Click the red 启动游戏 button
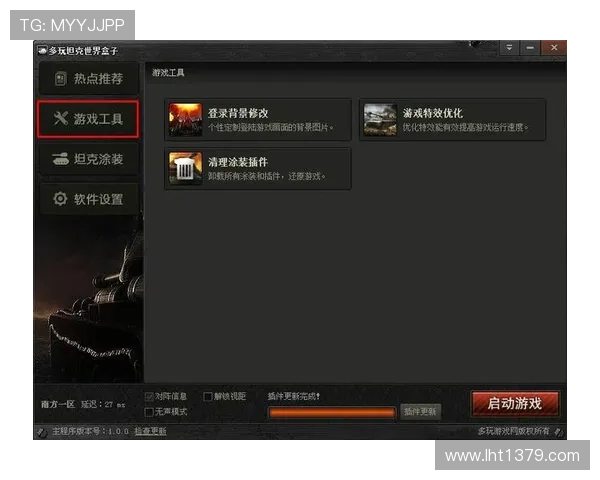Viewport: 600px width, 480px height. [x=515, y=403]
